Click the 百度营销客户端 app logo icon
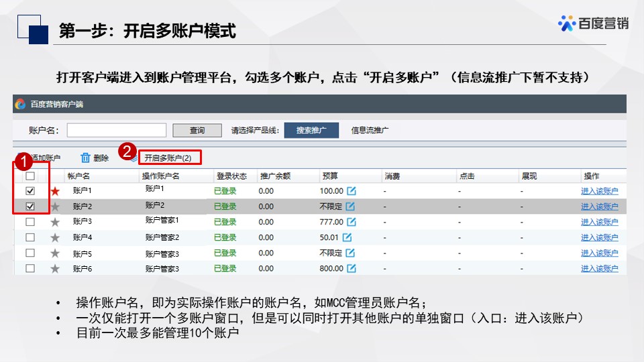This screenshot has width=644, height=362. click(20, 105)
